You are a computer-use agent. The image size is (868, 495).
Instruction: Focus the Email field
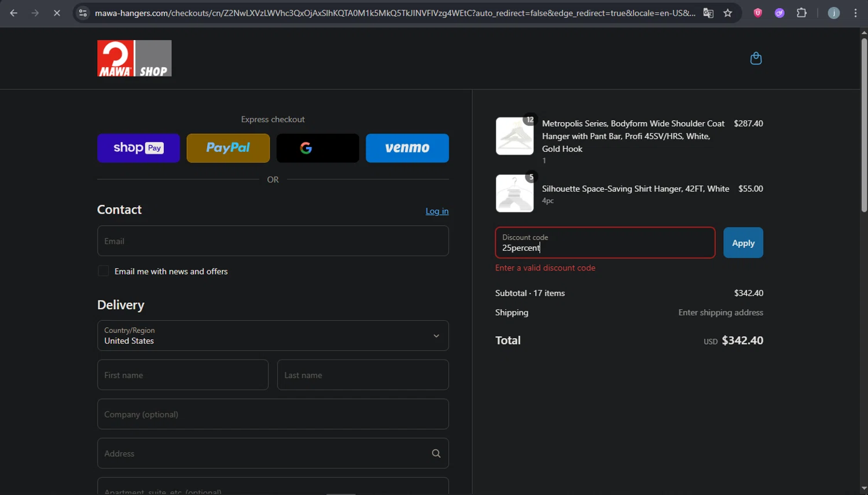tap(273, 241)
